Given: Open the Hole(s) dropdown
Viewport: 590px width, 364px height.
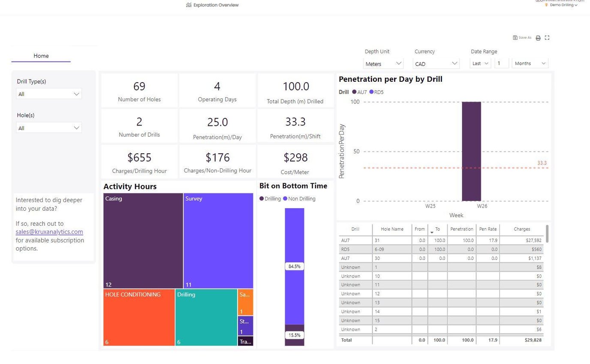Looking at the screenshot, I should point(48,128).
